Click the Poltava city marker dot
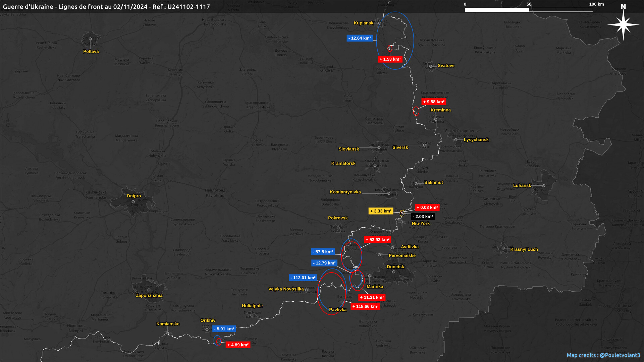 coord(90,39)
